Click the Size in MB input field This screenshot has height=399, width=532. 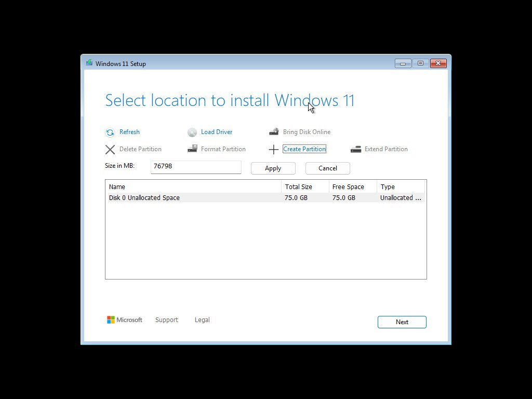[x=196, y=167]
